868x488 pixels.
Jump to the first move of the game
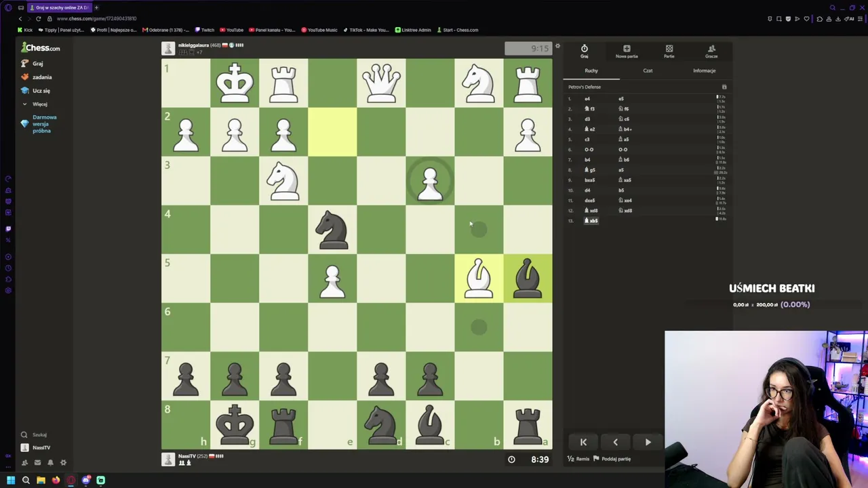click(x=583, y=442)
